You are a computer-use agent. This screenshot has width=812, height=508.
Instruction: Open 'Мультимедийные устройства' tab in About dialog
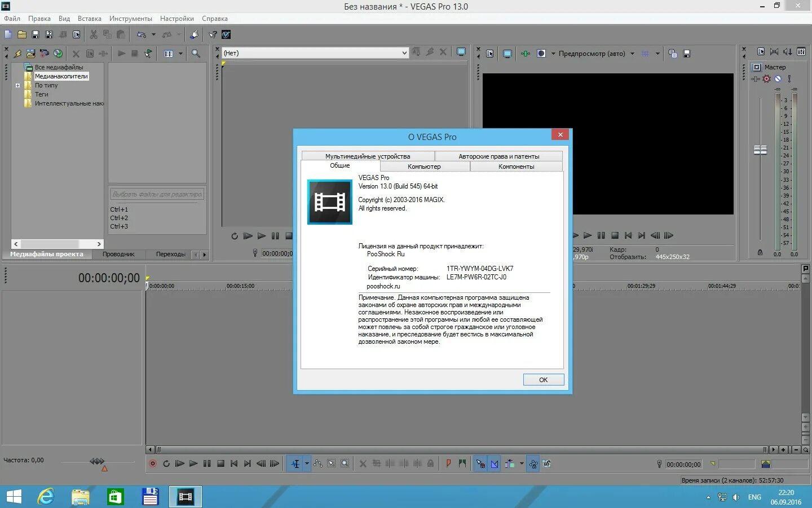[368, 156]
